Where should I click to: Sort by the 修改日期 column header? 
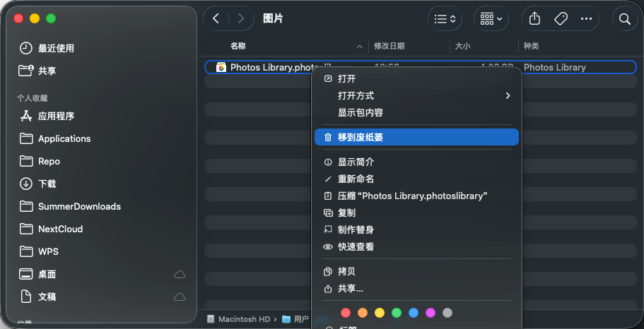(390, 46)
